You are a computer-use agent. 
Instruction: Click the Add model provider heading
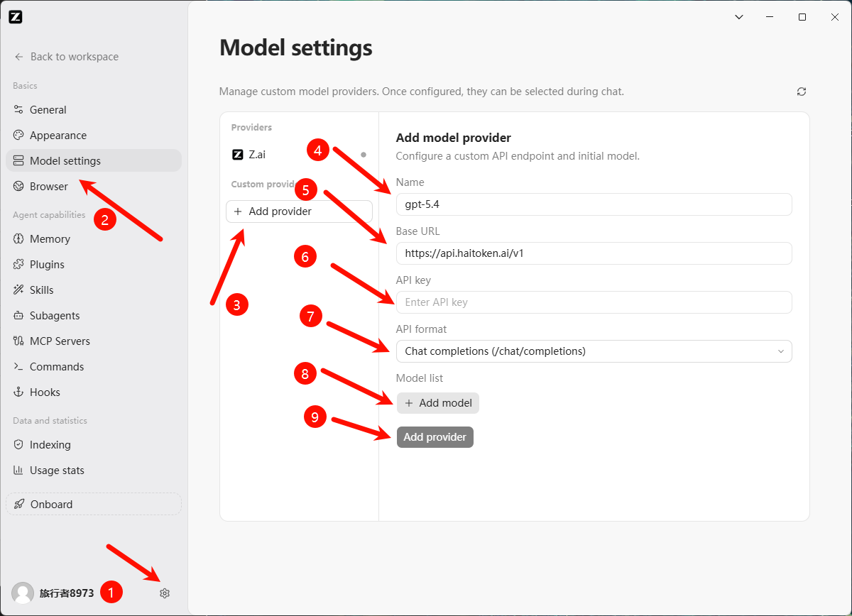pyautogui.click(x=454, y=138)
